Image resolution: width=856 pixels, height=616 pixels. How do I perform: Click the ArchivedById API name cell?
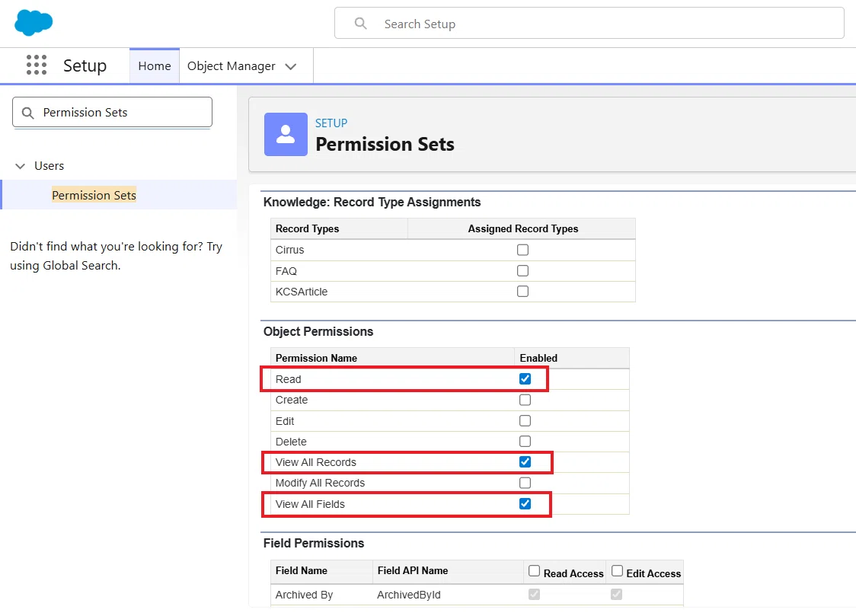tap(409, 595)
